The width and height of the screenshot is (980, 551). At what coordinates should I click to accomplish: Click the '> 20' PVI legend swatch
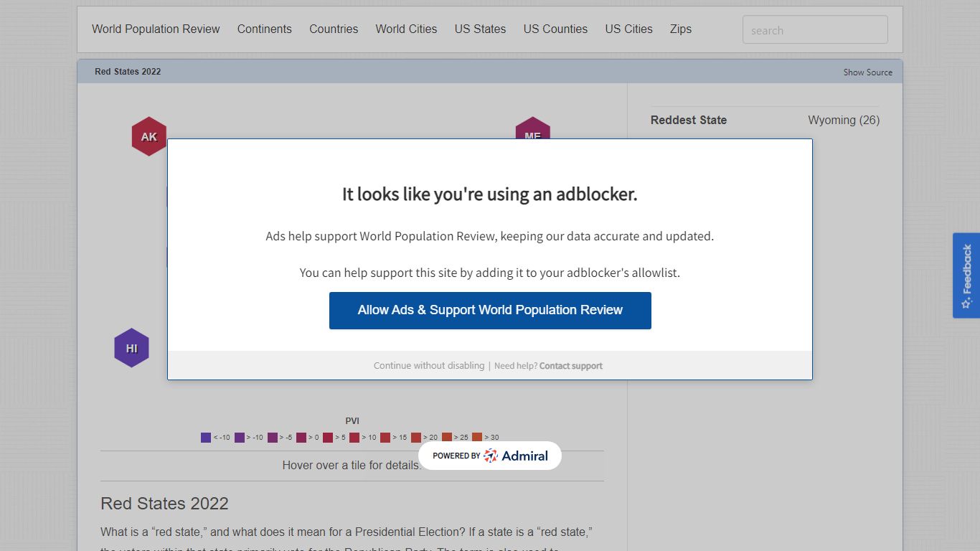point(416,437)
